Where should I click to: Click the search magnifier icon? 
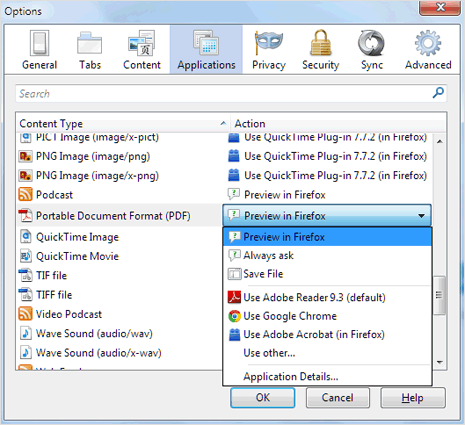pos(438,93)
